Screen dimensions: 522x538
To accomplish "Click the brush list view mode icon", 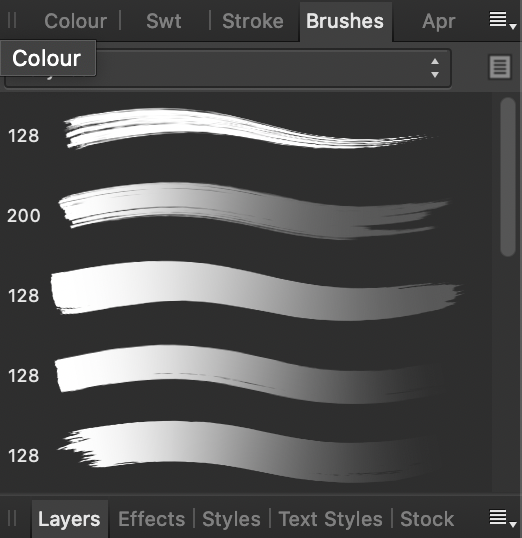I will 500,67.
